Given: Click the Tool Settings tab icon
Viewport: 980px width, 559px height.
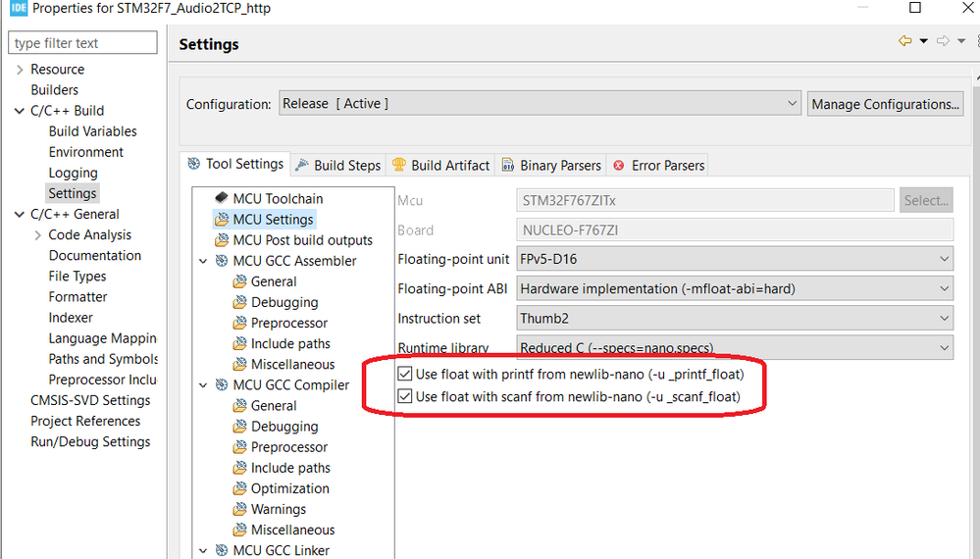Looking at the screenshot, I should coord(194,164).
